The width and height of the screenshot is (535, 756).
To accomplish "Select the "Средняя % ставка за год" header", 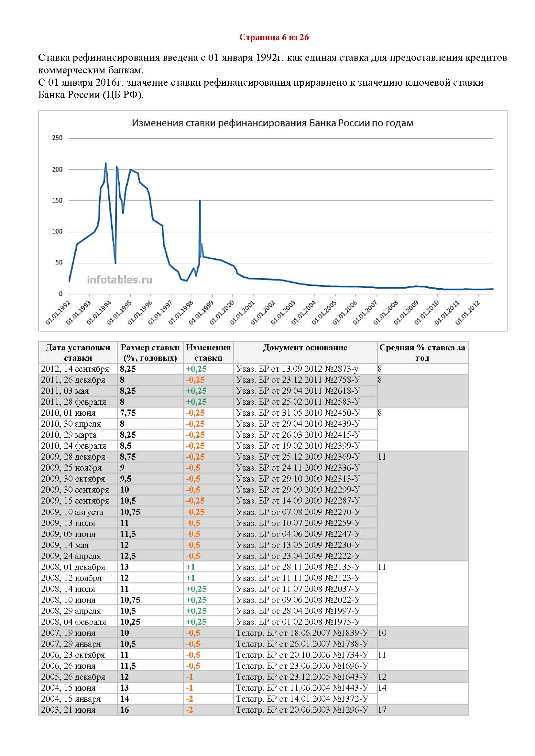I will tap(422, 352).
